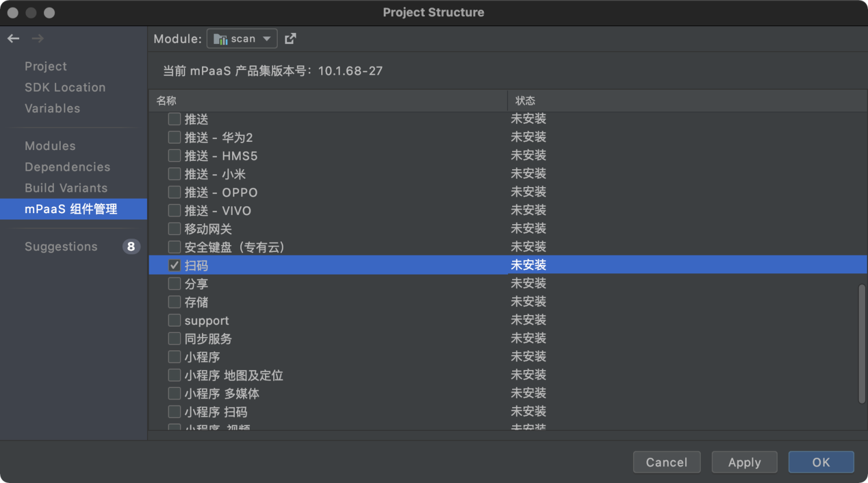The width and height of the screenshot is (868, 483).
Task: Check the 推送 checkbox
Action: [174, 119]
